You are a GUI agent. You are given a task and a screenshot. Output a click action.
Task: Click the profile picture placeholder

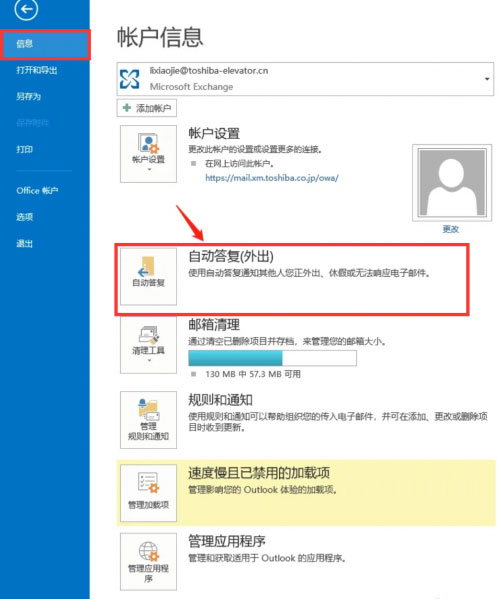452,183
